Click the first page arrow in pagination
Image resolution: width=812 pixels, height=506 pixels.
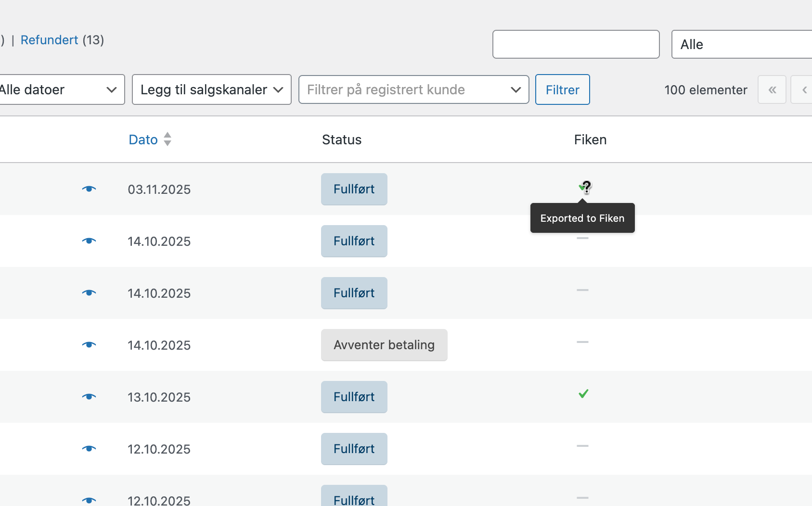[x=773, y=89]
